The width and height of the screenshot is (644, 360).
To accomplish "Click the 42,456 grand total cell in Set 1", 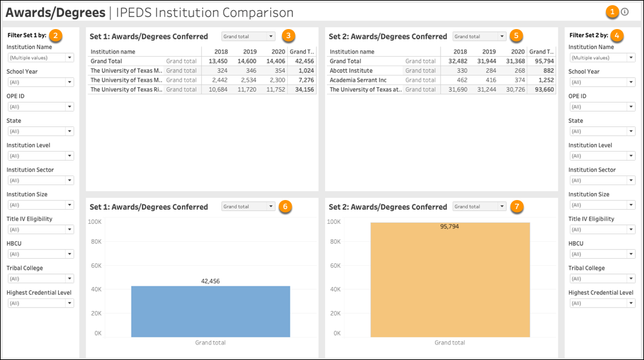I will [x=305, y=61].
